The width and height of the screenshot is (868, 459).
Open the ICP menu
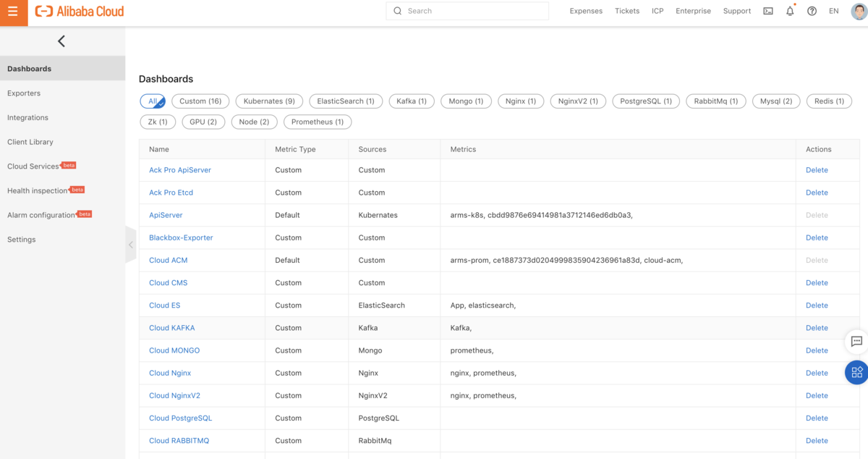(x=658, y=11)
